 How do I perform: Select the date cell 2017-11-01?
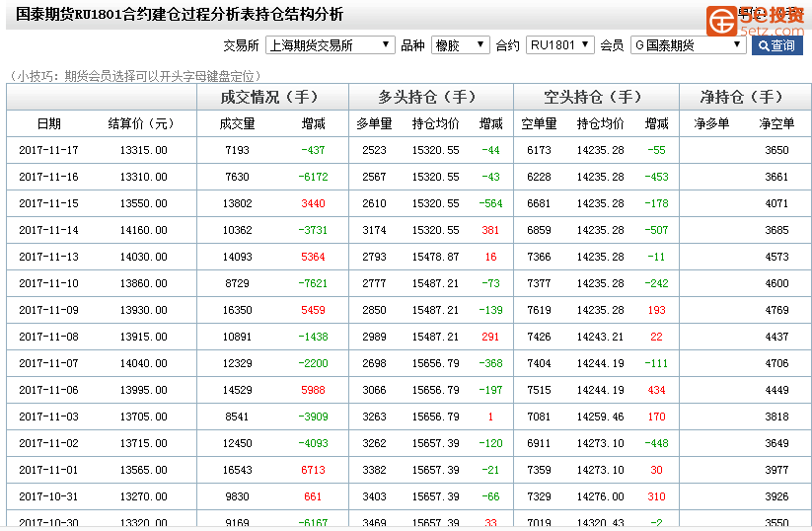[48, 470]
